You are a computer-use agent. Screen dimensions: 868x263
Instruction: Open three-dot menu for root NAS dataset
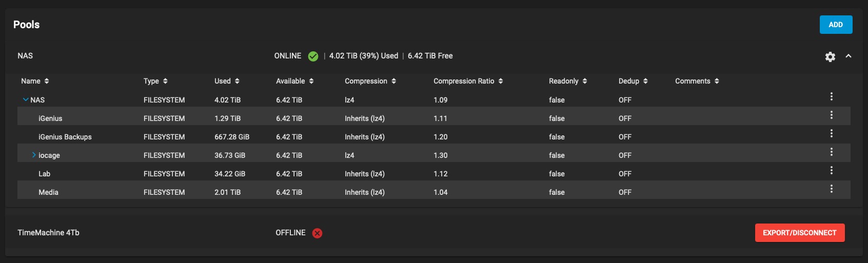[831, 96]
